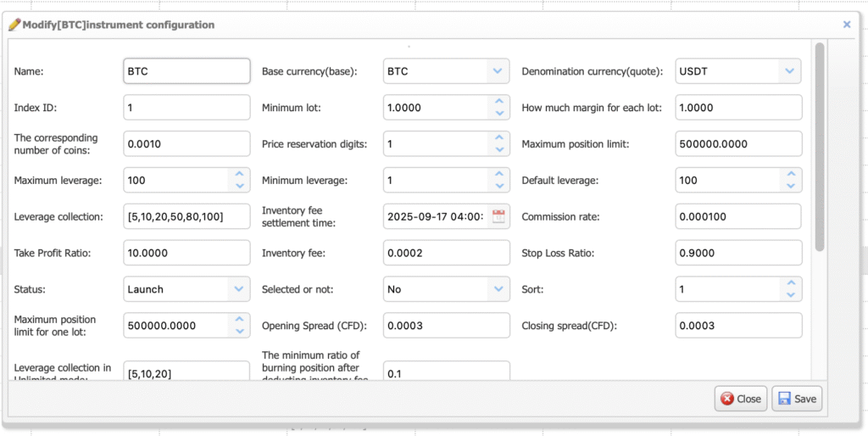Focus the Name input field
This screenshot has height=436, width=868.
point(186,71)
